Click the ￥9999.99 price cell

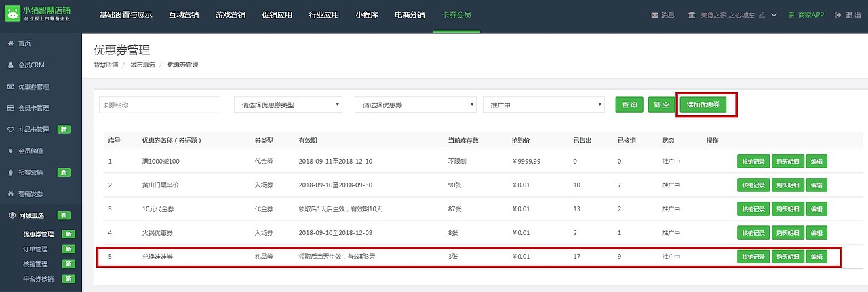(x=526, y=162)
